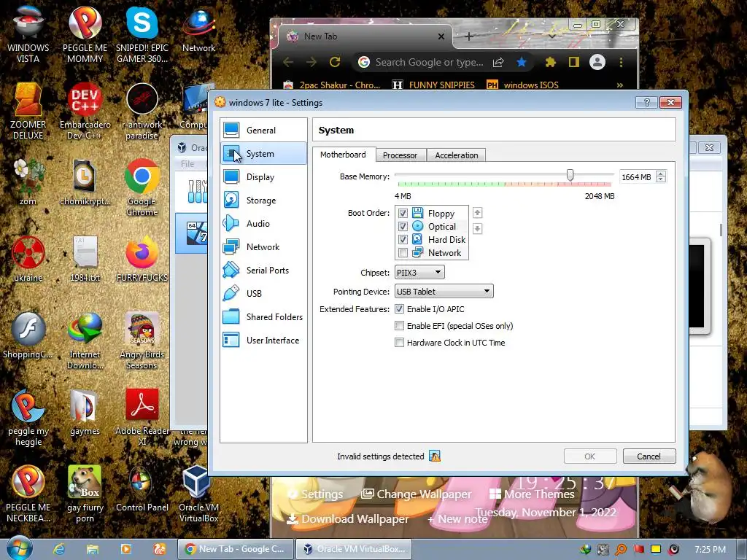Switch to the Motherboard tab
Viewport: 747px width, 560px height.
(343, 155)
